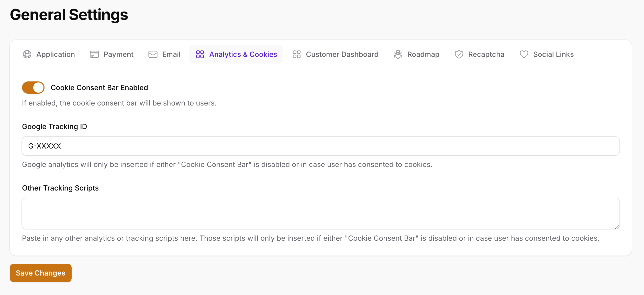Click the Recaptcha settings icon
The width and height of the screenshot is (644, 295).
(x=459, y=54)
